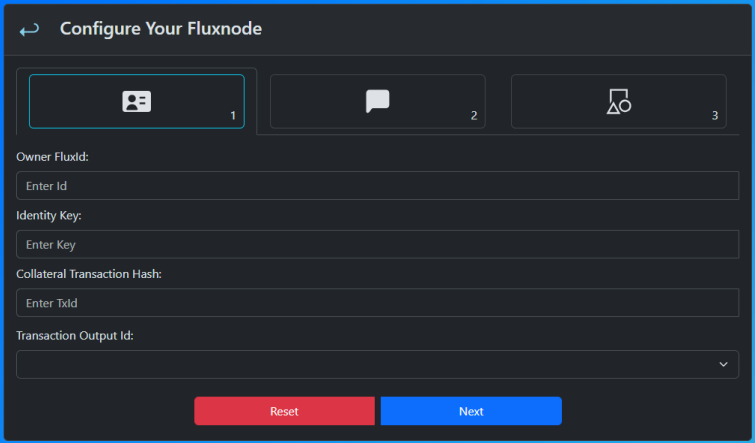Click the 'Transaction Output Id:' label
The height and width of the screenshot is (443, 755).
tap(75, 336)
